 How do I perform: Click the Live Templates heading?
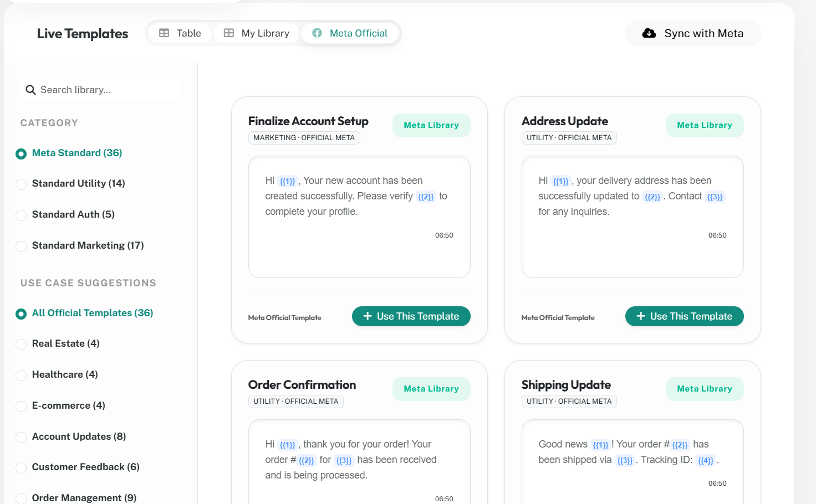(x=83, y=34)
